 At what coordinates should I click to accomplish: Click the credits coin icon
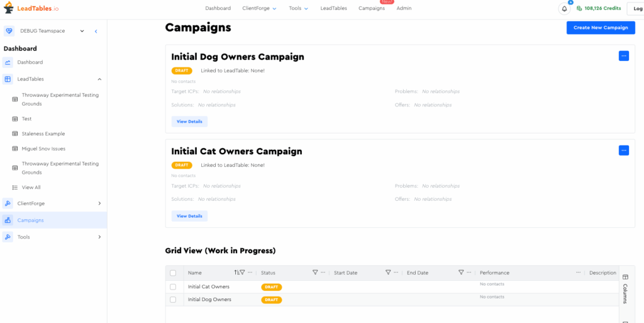coord(579,9)
